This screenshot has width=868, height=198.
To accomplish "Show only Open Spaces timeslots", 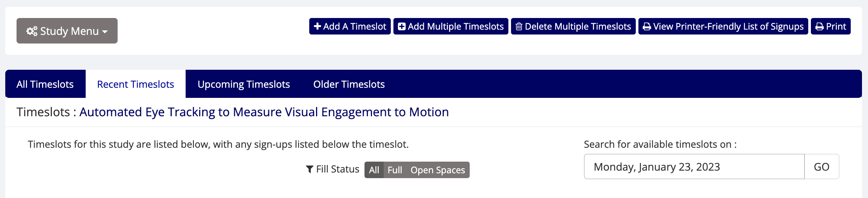I will pyautogui.click(x=438, y=170).
